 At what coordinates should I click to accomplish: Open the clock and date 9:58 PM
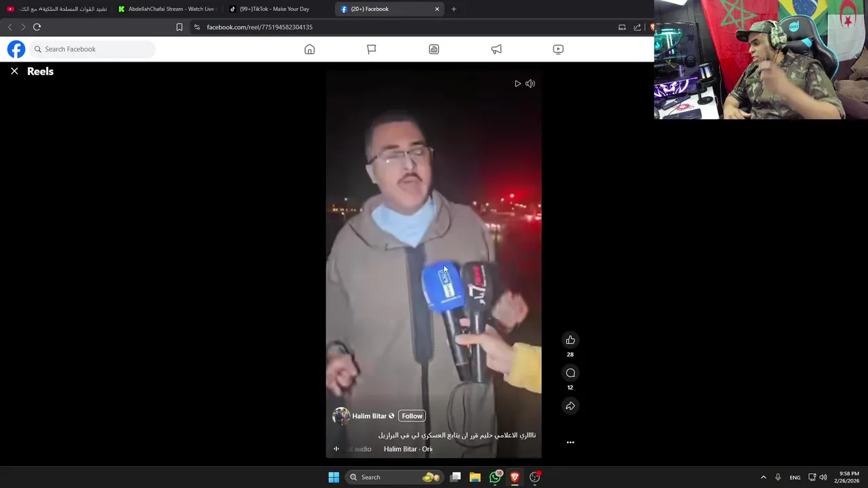[848, 477]
